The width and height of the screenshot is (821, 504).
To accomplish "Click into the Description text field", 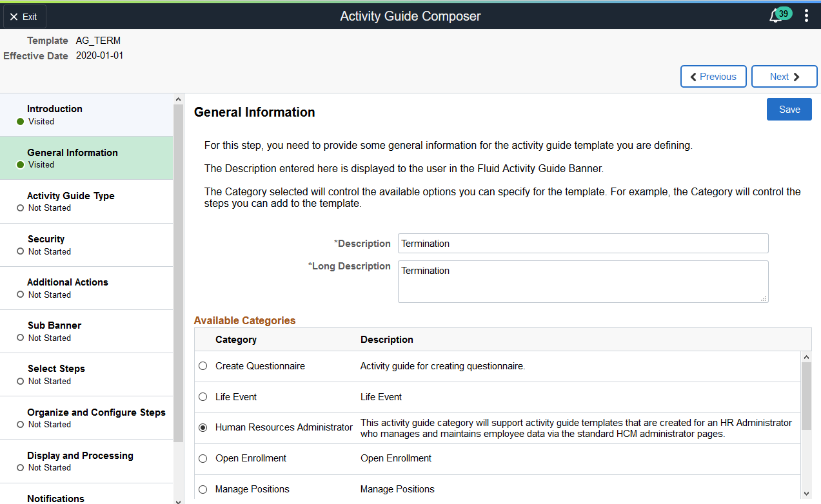I will pyautogui.click(x=583, y=243).
